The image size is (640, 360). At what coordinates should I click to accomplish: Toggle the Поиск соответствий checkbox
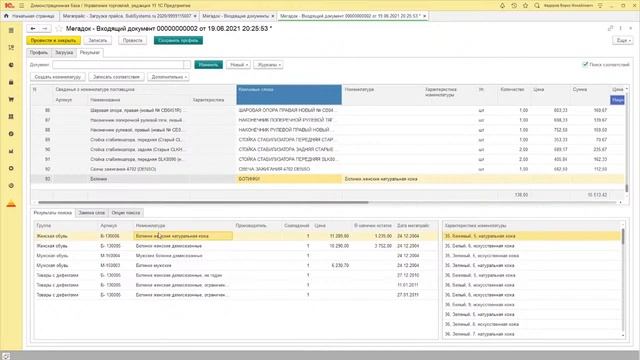tap(585, 64)
